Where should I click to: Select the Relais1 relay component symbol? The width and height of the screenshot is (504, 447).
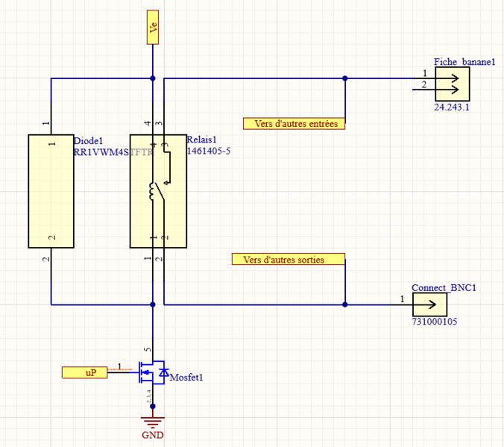coord(158,191)
